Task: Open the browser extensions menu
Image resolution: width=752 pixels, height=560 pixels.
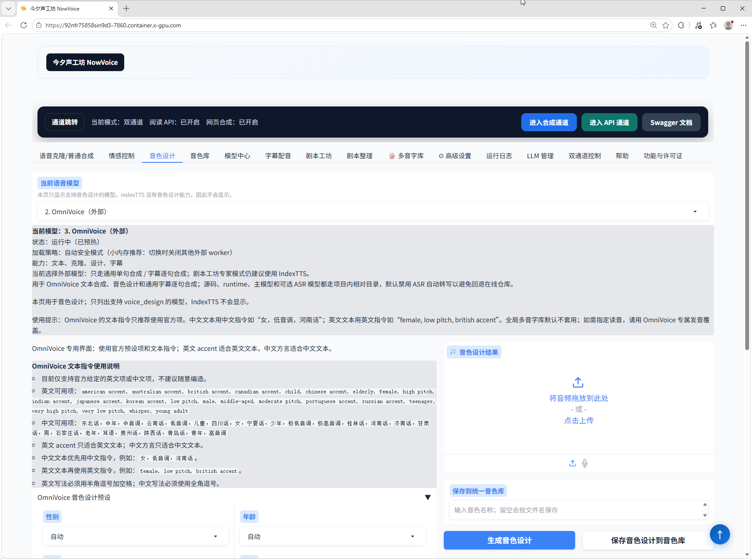Action: pyautogui.click(x=681, y=25)
